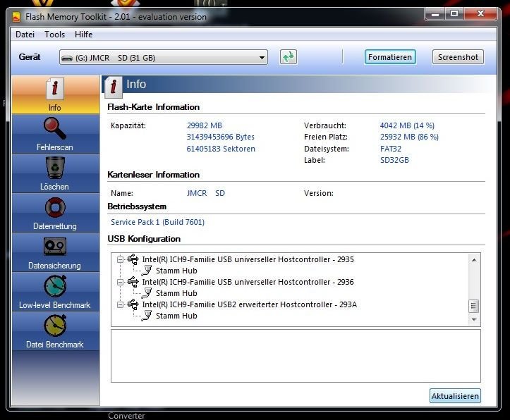Image resolution: width=510 pixels, height=420 pixels.
Task: Click Service Pack 1 (Build 7601) text
Action: point(158,222)
